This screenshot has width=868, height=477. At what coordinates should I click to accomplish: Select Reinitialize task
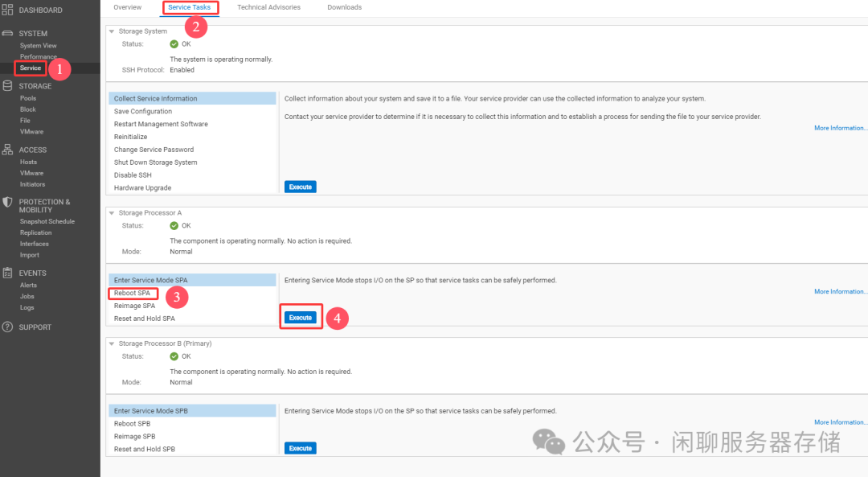[192, 137]
